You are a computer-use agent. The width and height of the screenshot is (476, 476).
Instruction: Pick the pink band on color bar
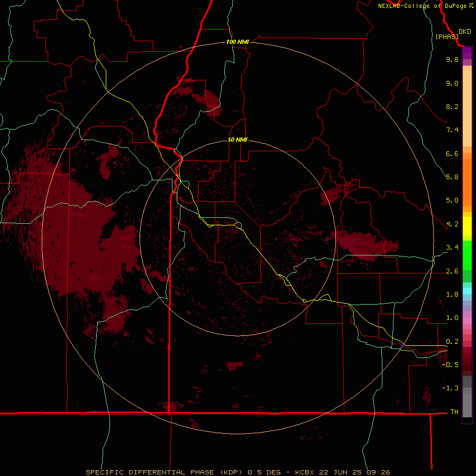467,321
